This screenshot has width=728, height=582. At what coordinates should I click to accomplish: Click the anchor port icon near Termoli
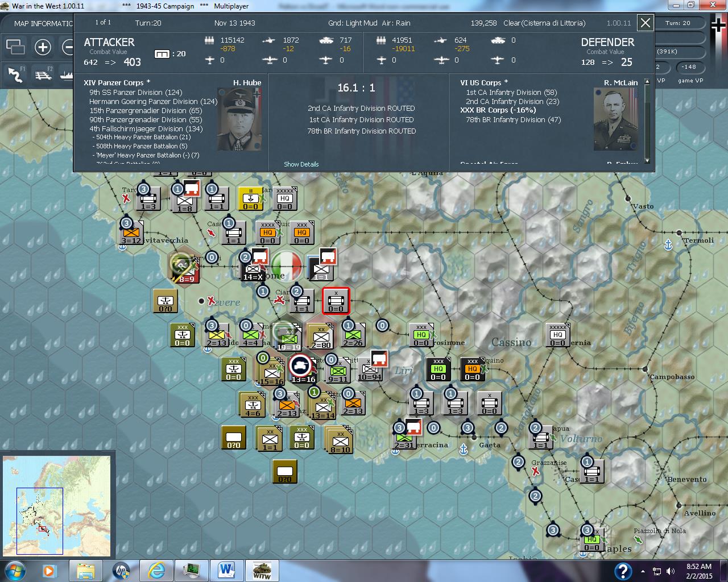[x=669, y=244]
